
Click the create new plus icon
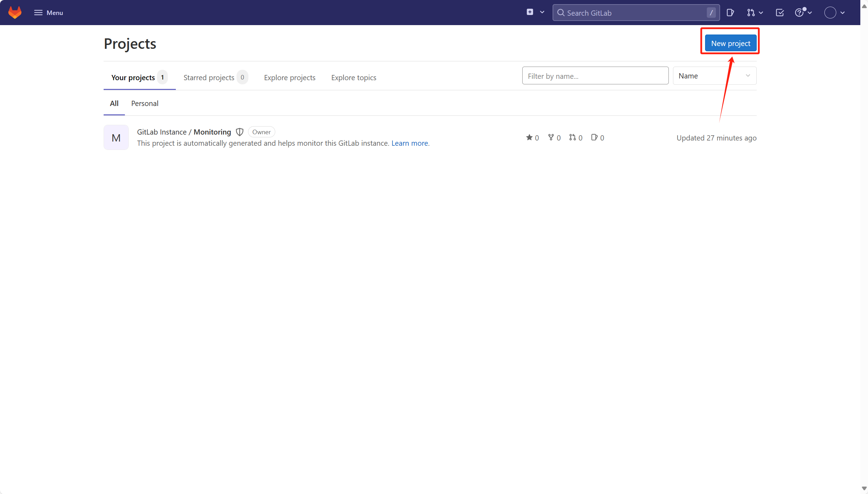530,12
